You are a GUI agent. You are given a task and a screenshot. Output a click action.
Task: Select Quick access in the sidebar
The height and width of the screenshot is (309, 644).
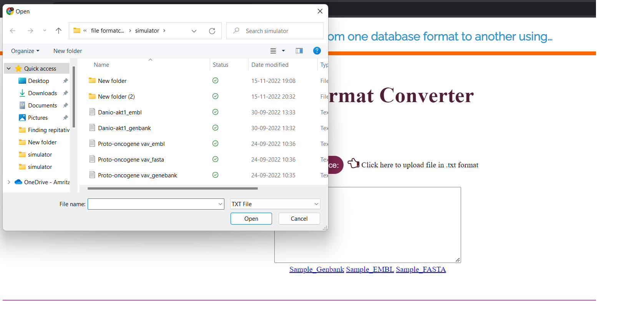[x=40, y=68]
